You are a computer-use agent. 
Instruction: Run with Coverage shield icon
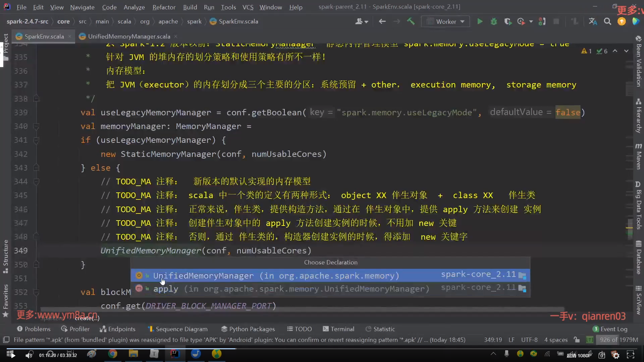click(507, 21)
